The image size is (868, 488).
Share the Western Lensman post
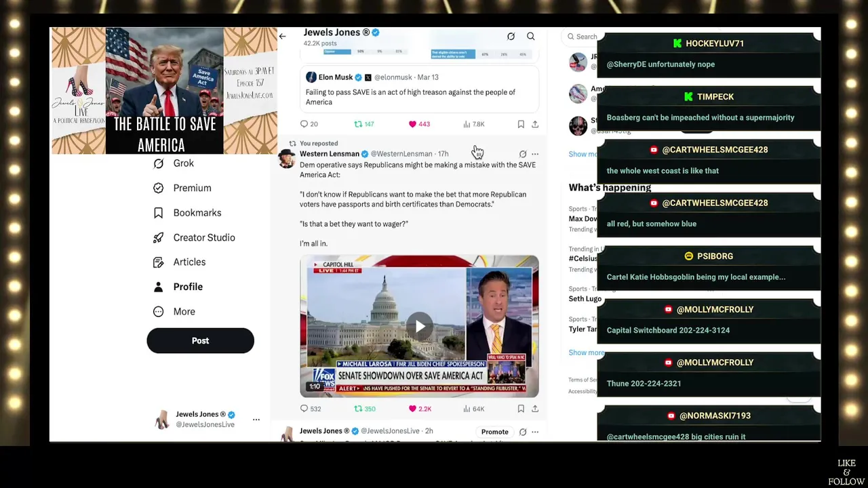[535, 409]
